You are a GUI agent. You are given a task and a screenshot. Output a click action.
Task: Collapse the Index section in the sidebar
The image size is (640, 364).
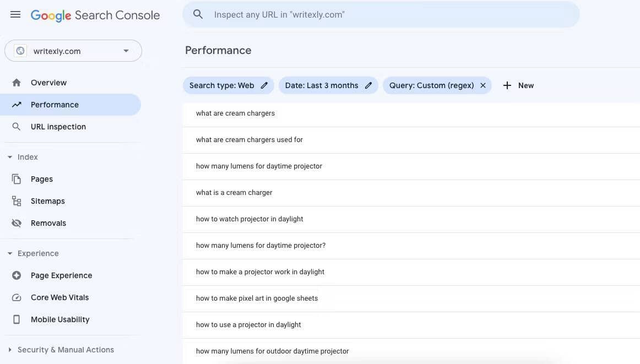9,156
